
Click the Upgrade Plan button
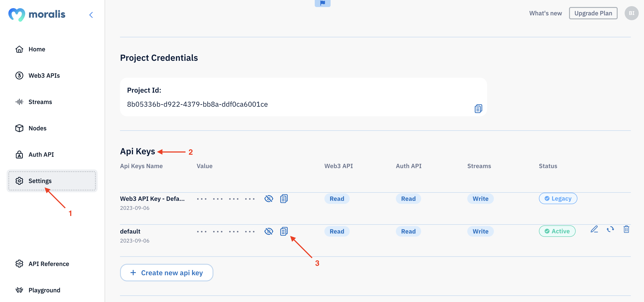(593, 13)
